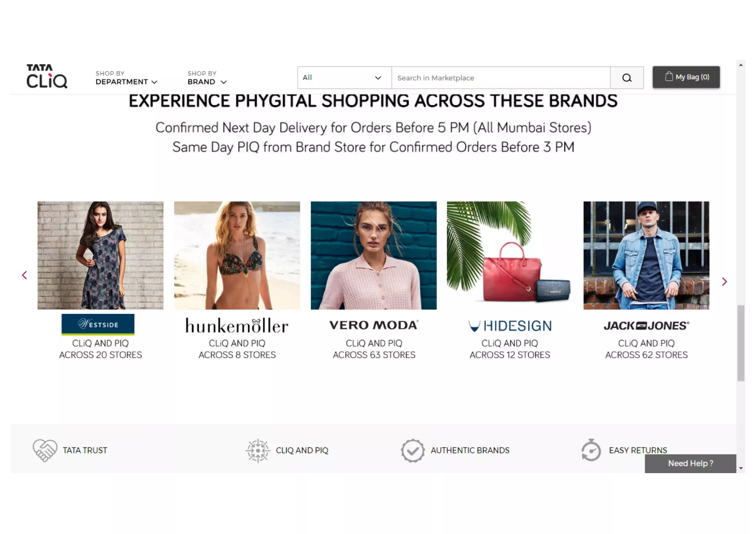The width and height of the screenshot is (756, 534).
Task: Open Hunkemöller CLiQ and PiQ stores link
Action: pos(237,349)
